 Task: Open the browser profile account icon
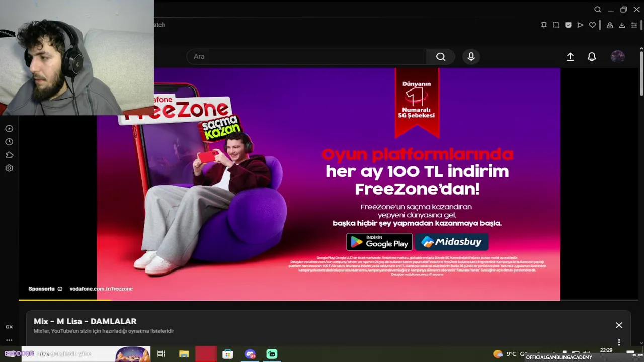pos(610,25)
